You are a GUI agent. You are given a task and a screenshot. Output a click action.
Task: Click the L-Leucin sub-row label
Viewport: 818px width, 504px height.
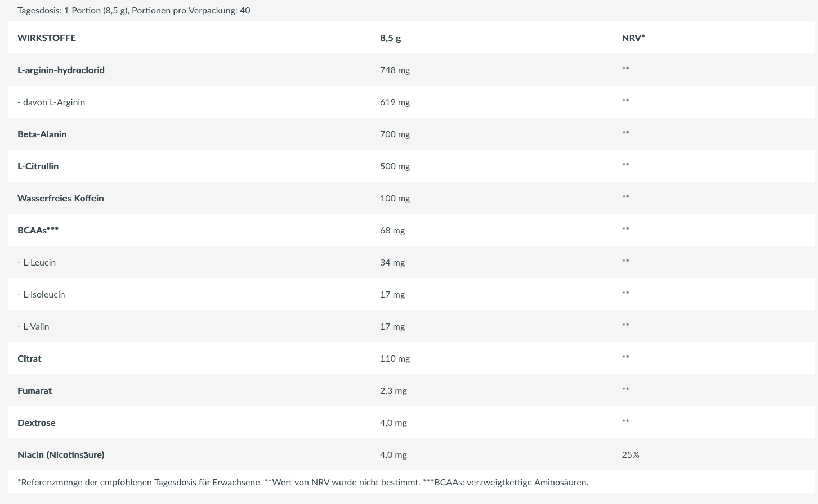[x=37, y=262]
